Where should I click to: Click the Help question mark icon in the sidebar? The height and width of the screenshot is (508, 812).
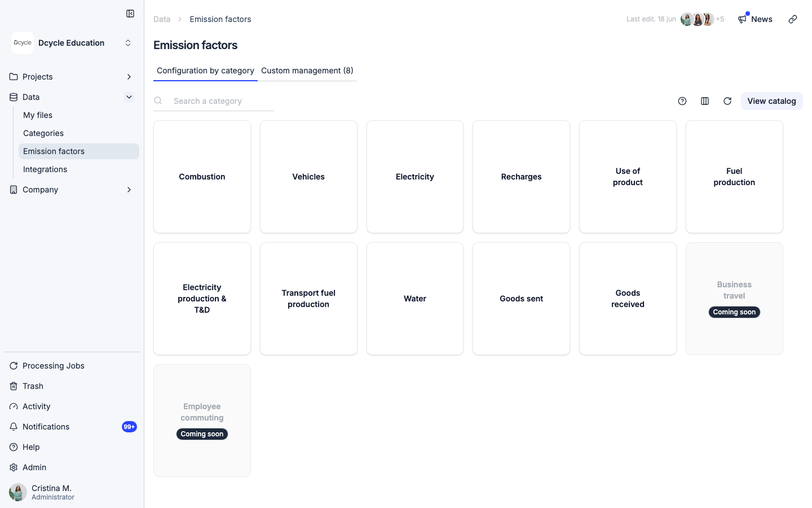click(x=14, y=447)
